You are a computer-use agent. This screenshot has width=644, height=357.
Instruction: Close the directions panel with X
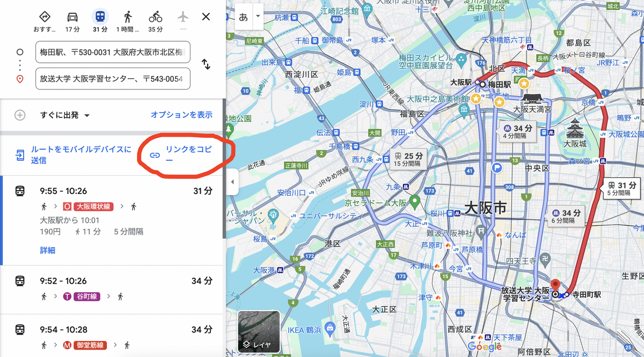(206, 17)
